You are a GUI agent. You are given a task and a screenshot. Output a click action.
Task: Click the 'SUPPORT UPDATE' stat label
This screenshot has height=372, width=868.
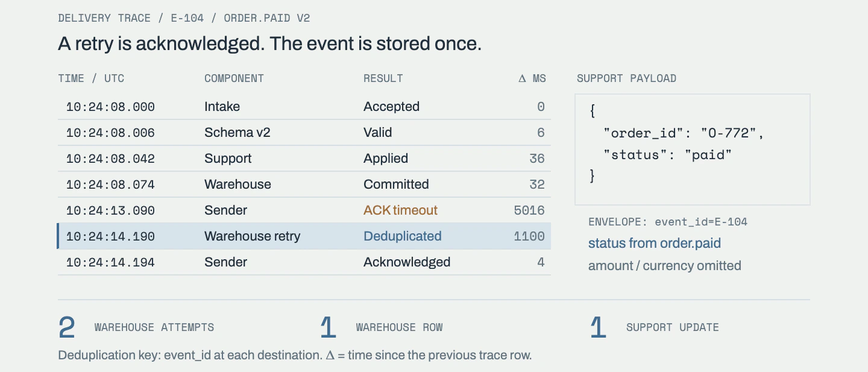(x=673, y=327)
